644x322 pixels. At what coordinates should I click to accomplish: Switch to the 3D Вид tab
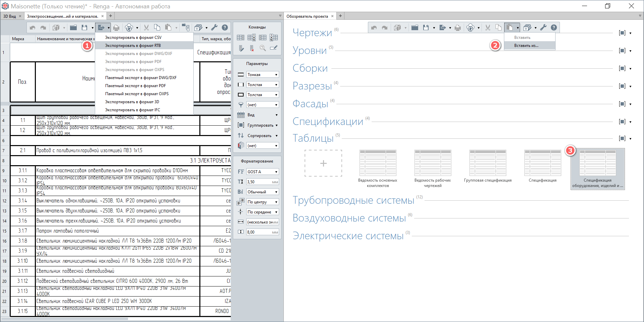tap(10, 16)
